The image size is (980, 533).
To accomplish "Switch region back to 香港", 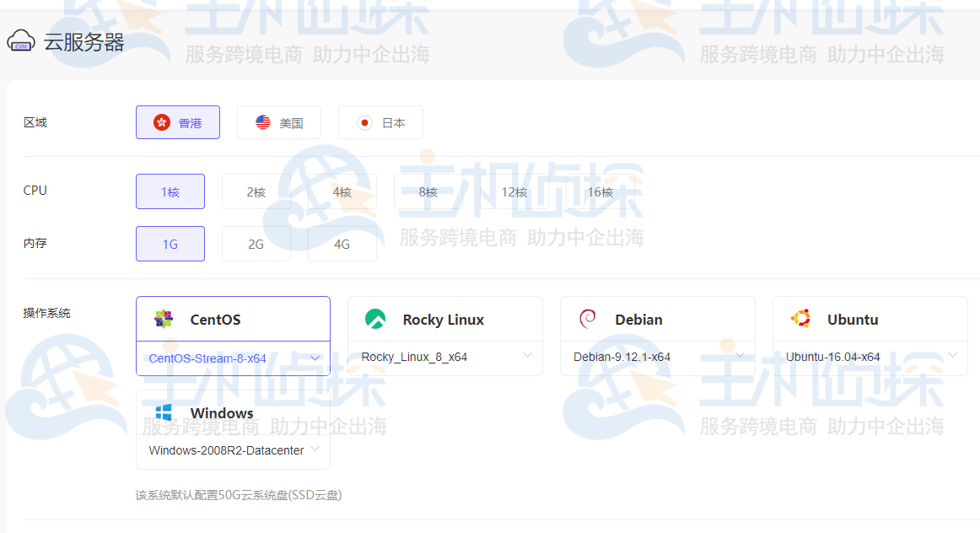I will point(178,121).
